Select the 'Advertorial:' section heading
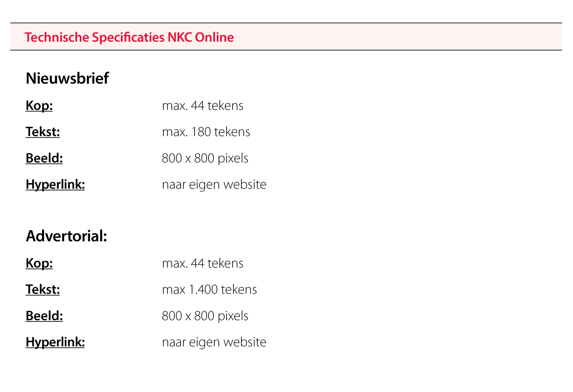This screenshot has height=392, width=573. point(66,236)
